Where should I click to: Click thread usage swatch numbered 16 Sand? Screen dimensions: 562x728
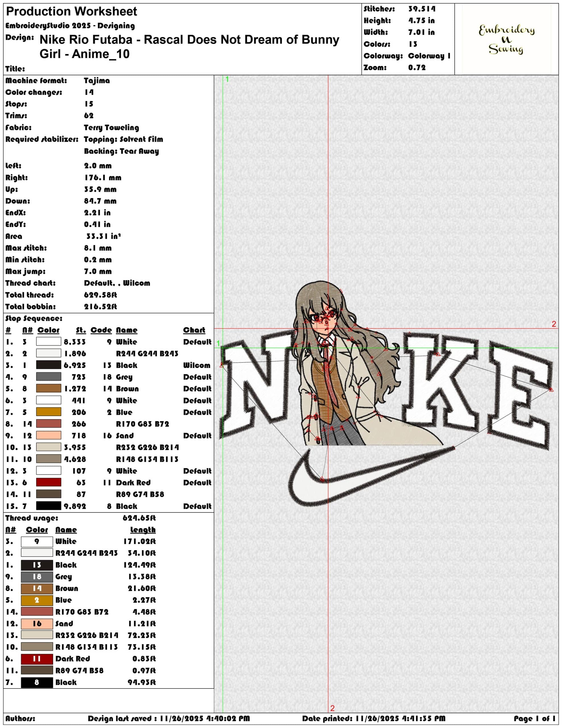37,624
